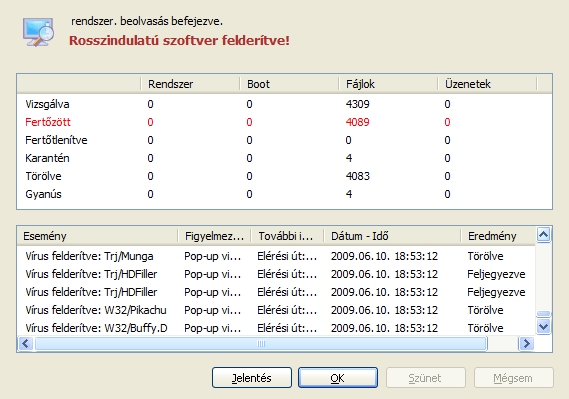569x399 pixels.
Task: Select the Esemény column header
Action: (x=97, y=236)
